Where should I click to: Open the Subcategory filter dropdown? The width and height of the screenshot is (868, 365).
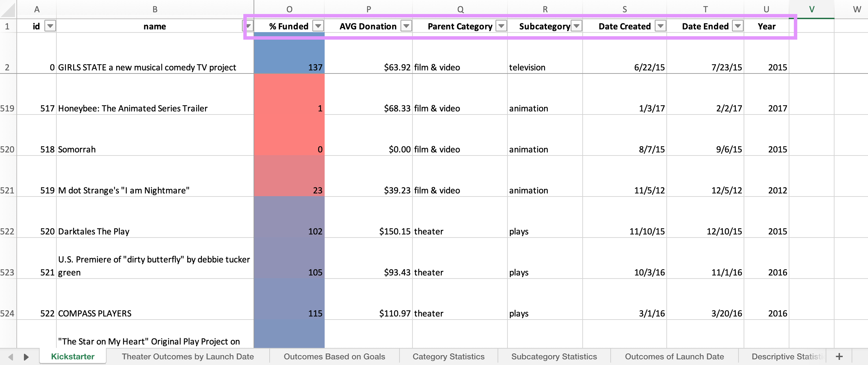pos(577,26)
